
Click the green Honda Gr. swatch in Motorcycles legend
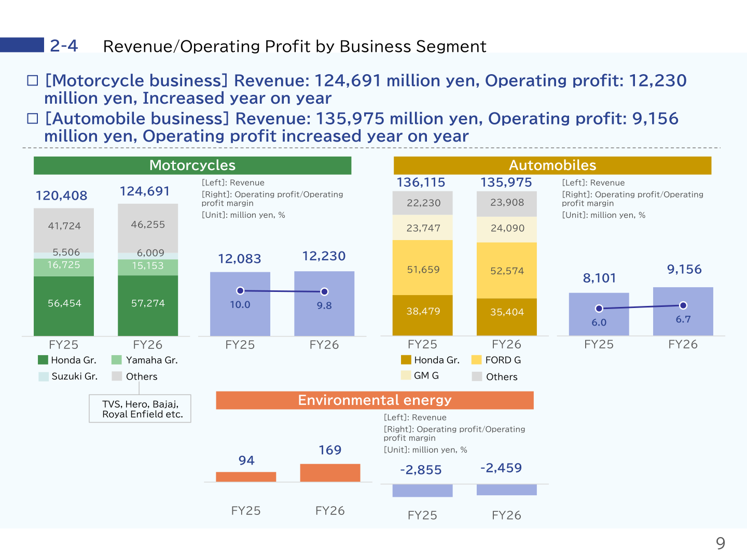[43, 360]
